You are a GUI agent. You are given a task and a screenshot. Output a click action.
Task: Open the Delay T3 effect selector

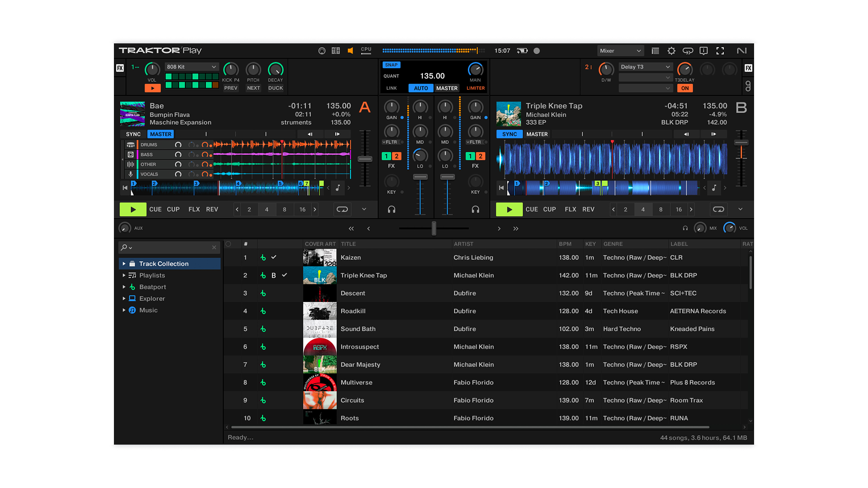tap(646, 66)
